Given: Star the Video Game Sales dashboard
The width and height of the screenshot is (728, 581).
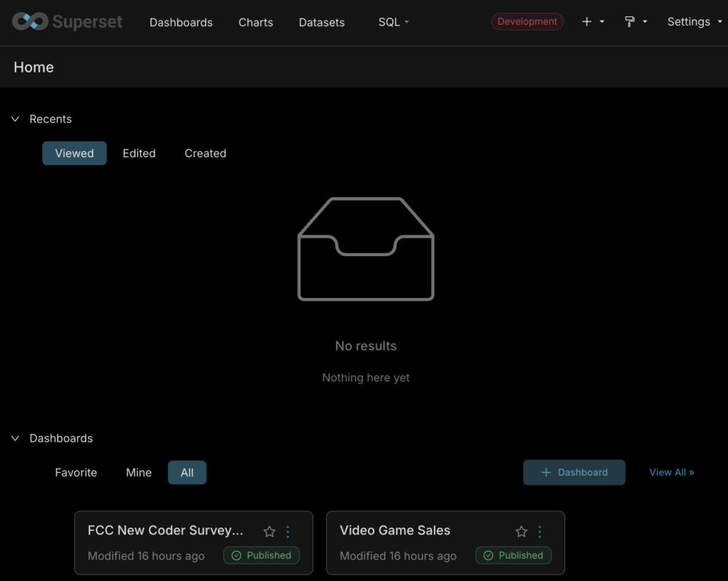Looking at the screenshot, I should click(521, 531).
